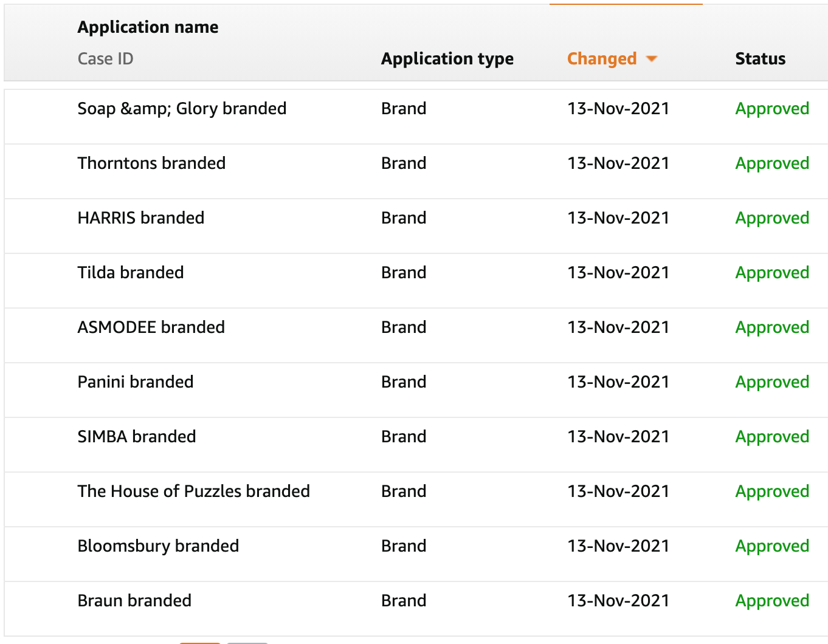Open the 'Soap &amp; Glory branded' application
The height and width of the screenshot is (644, 828).
click(x=182, y=109)
